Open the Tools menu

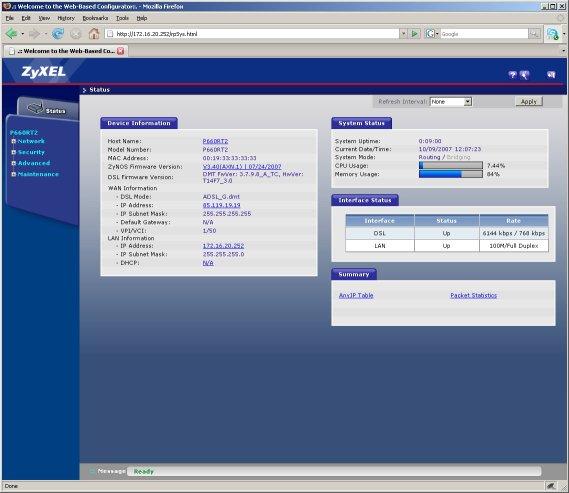tap(122, 18)
